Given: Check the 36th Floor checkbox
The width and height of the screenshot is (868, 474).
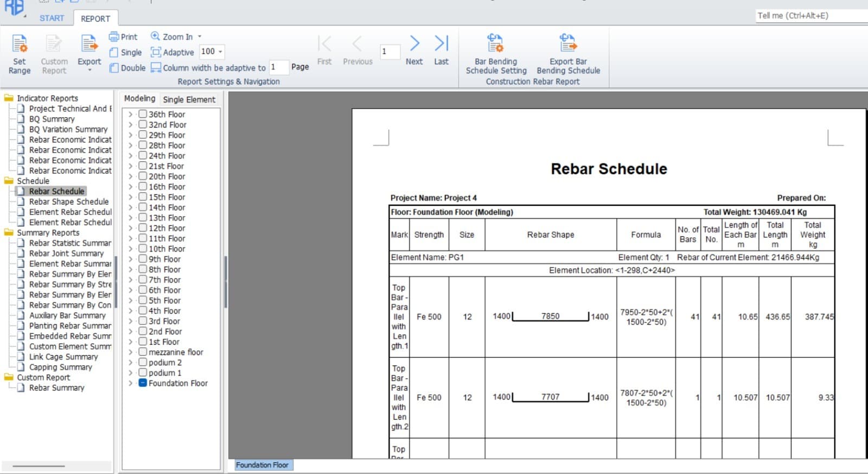Looking at the screenshot, I should click(143, 114).
